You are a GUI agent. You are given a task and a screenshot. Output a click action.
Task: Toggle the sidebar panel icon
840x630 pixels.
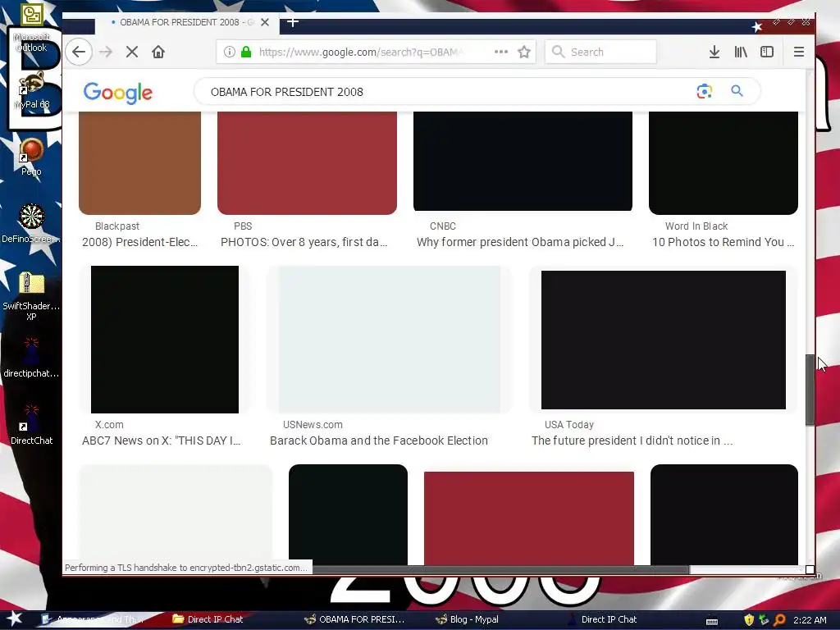pyautogui.click(x=767, y=52)
